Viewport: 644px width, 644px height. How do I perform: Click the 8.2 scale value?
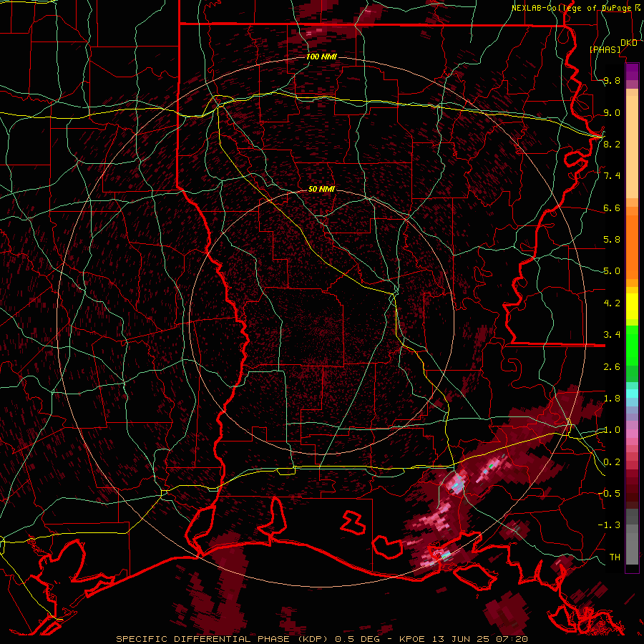pyautogui.click(x=612, y=144)
